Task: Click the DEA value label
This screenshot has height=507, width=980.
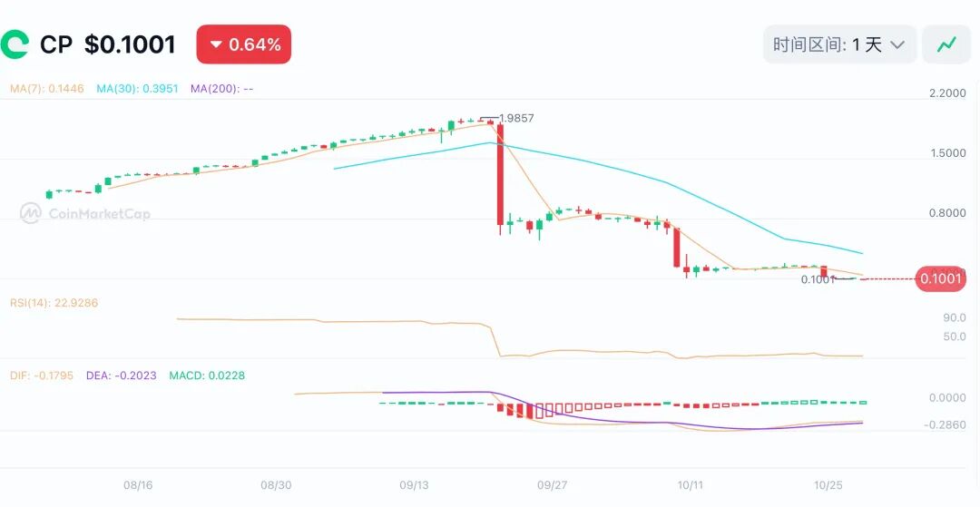Action: point(121,375)
